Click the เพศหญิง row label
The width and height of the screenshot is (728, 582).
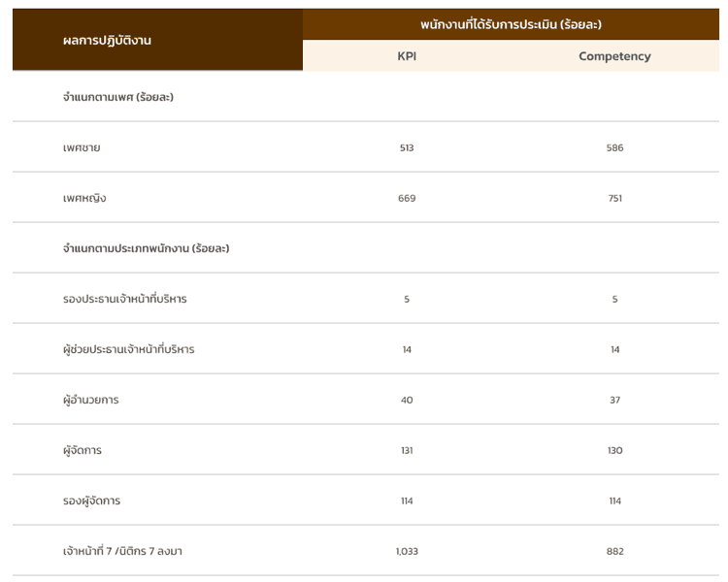84,198
